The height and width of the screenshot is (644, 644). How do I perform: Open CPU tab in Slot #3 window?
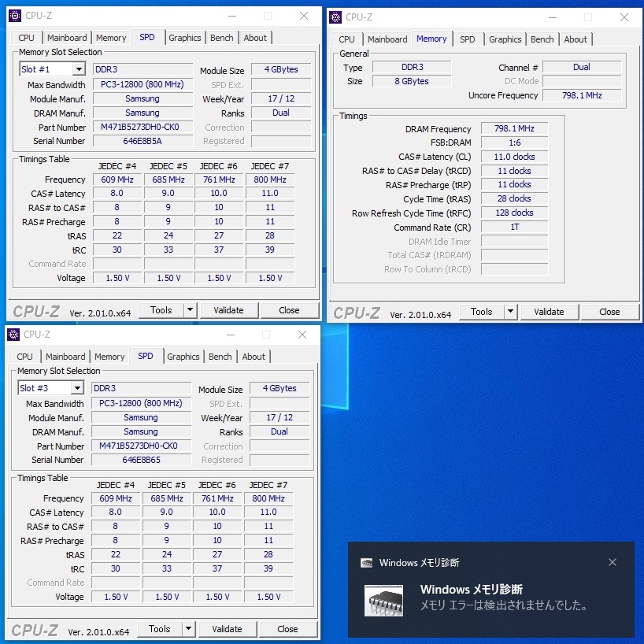[x=24, y=357]
